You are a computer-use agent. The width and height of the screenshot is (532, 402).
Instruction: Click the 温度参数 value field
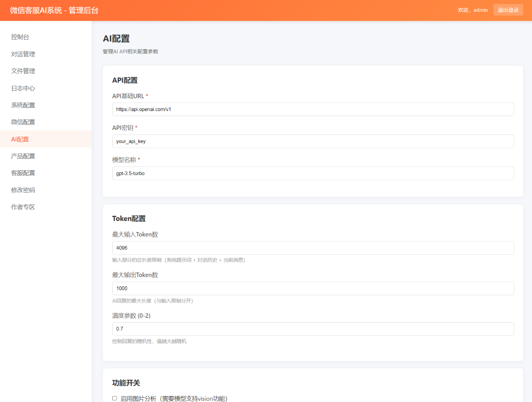click(x=312, y=329)
